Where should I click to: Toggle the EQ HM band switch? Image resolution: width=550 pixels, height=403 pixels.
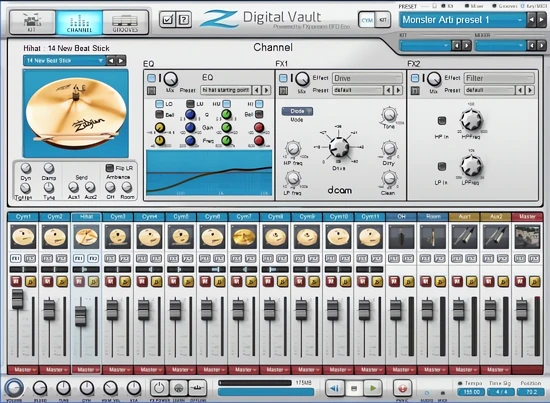pos(227,104)
